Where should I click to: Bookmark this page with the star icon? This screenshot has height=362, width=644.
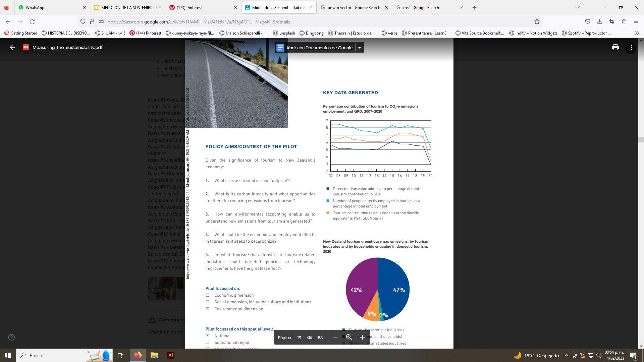pos(537,22)
